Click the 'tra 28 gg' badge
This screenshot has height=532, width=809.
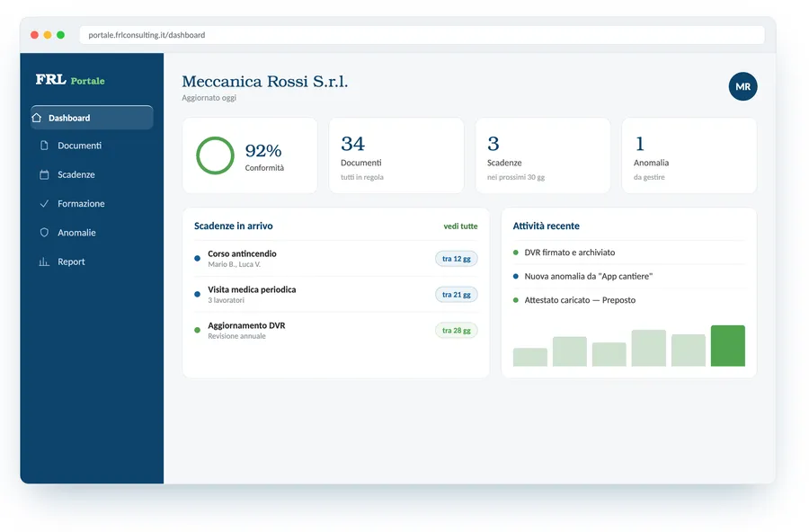456,330
